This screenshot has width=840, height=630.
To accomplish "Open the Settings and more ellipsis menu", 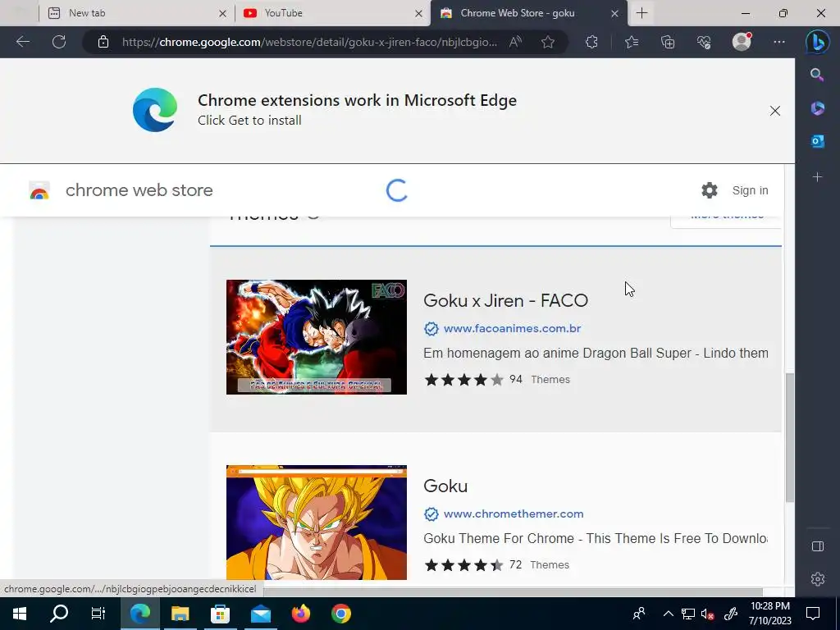I will tap(779, 42).
